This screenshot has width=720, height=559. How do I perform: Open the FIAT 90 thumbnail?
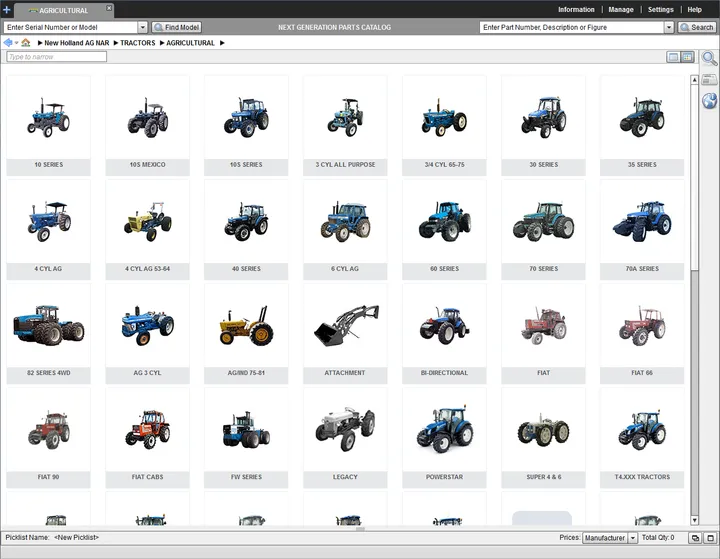(48, 438)
